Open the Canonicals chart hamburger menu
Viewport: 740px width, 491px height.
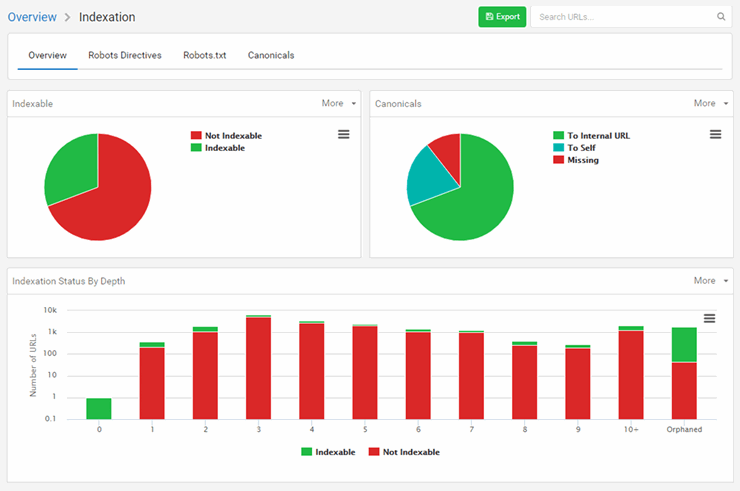(715, 134)
